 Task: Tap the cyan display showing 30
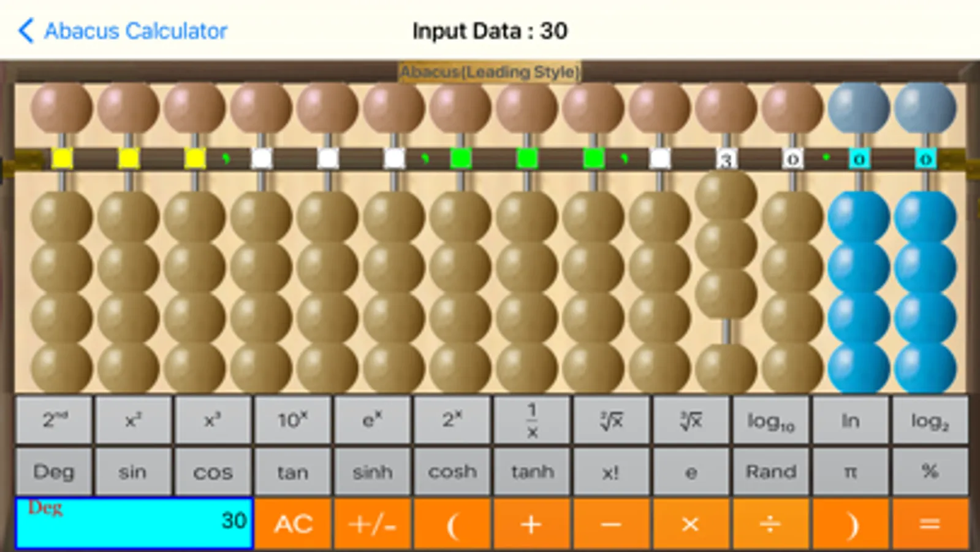coord(134,523)
